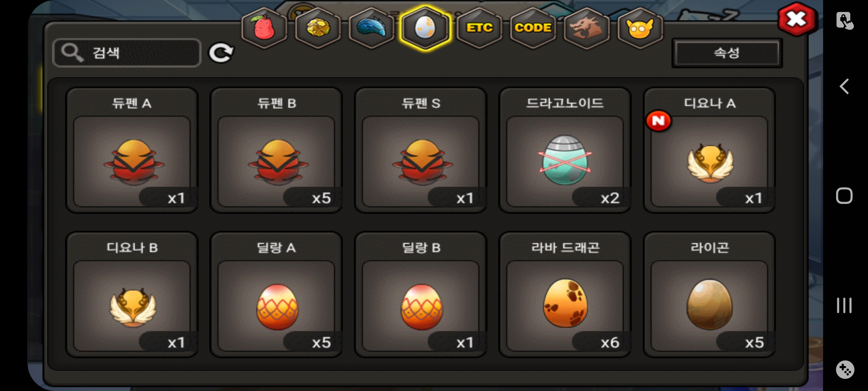Image resolution: width=868 pixels, height=391 pixels.
Task: Open the game controller tools icon
Action: pyautogui.click(x=845, y=370)
